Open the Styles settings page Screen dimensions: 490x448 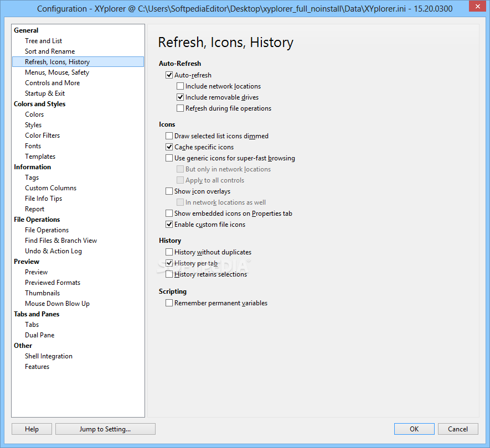click(33, 125)
